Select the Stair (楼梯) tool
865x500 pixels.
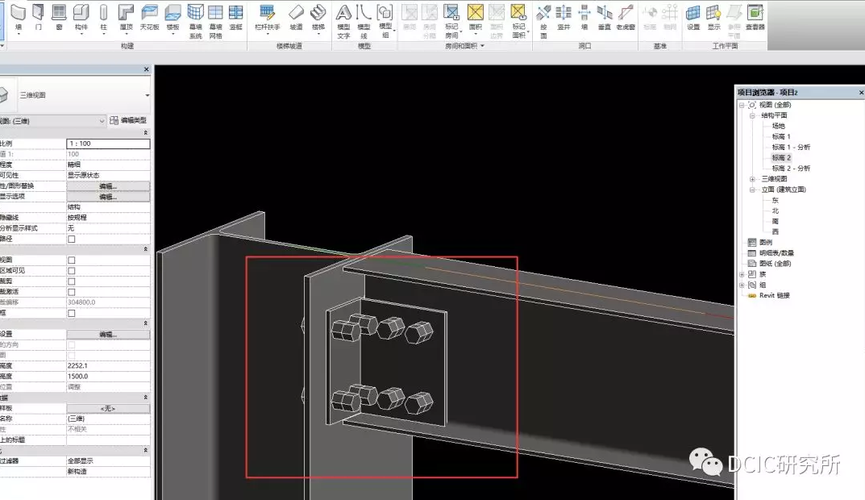pos(318,17)
